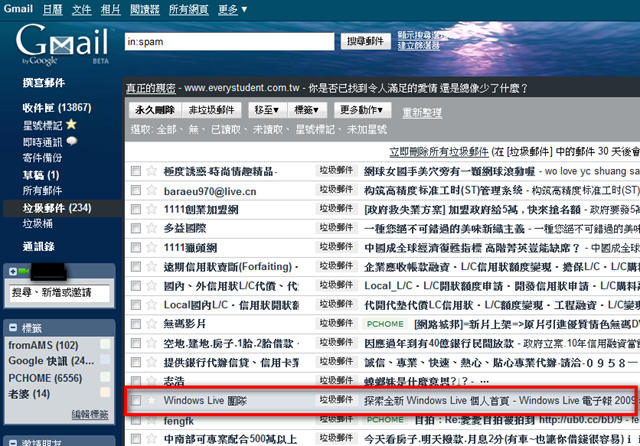Select checkbox for 多益國際 message
The image size is (640, 446).
(x=136, y=228)
